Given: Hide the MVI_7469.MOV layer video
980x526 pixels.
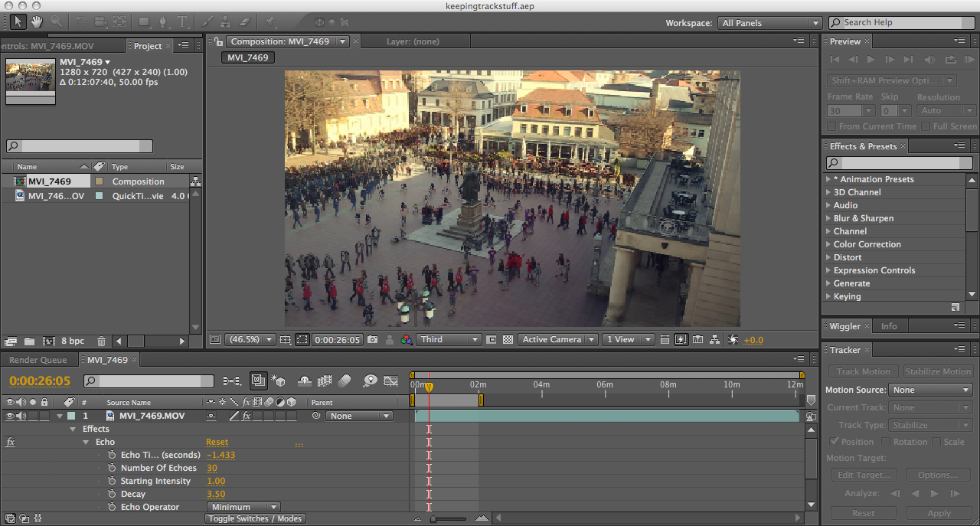Looking at the screenshot, I should (10, 416).
